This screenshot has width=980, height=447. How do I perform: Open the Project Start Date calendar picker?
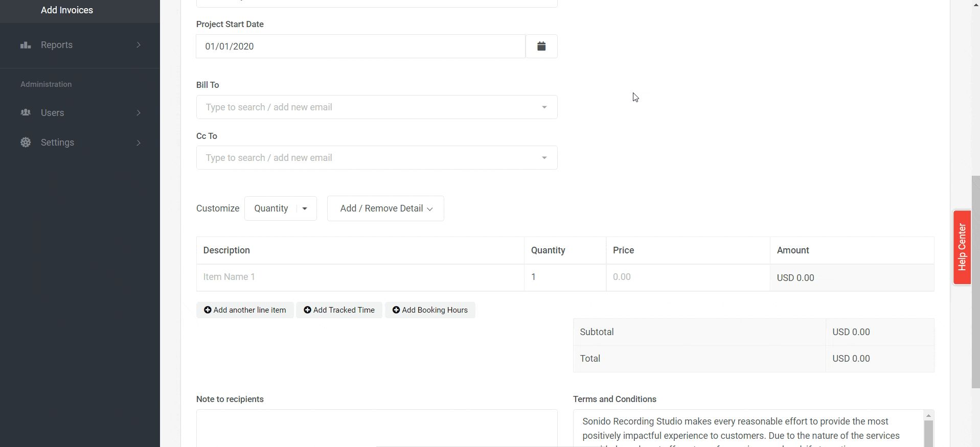[541, 46]
